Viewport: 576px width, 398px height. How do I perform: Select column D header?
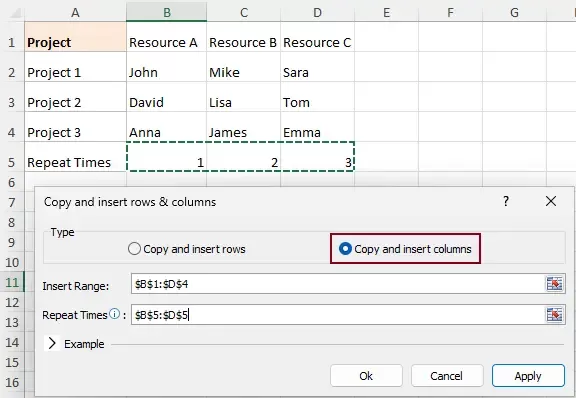(x=317, y=12)
